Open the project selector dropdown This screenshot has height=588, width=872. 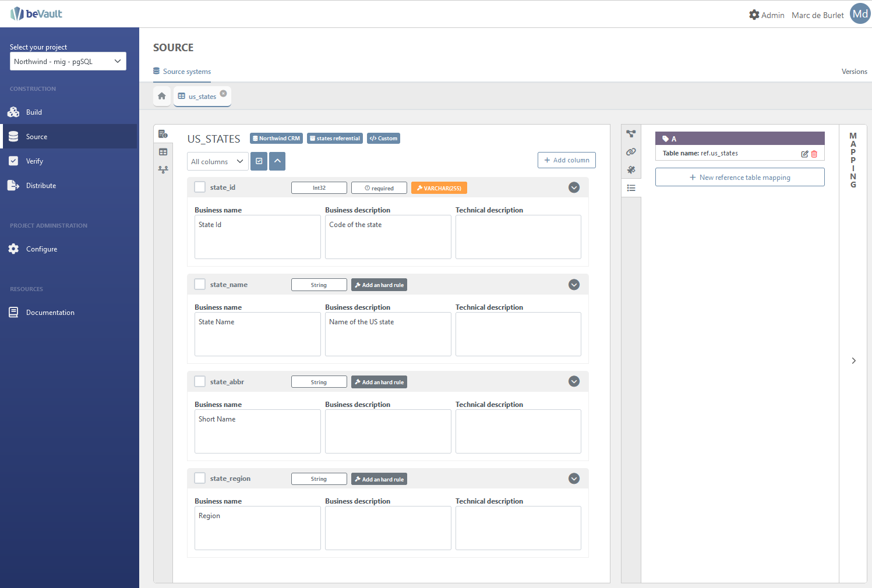click(68, 61)
